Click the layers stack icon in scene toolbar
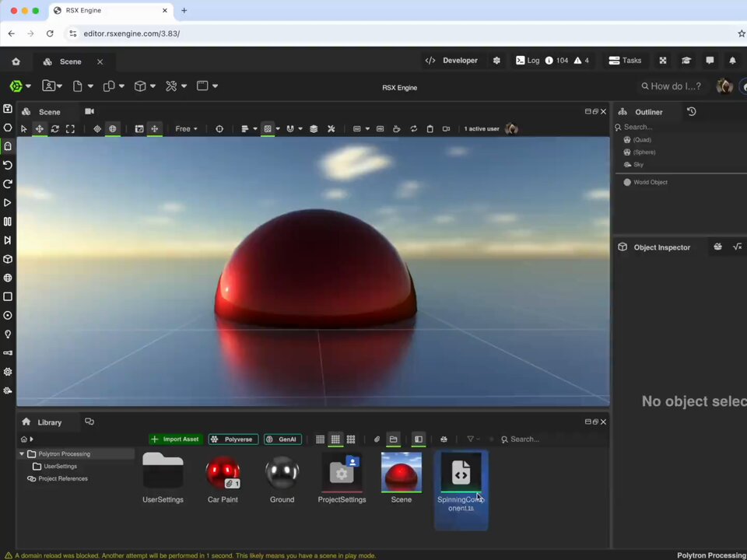The image size is (747, 560). pos(314,129)
